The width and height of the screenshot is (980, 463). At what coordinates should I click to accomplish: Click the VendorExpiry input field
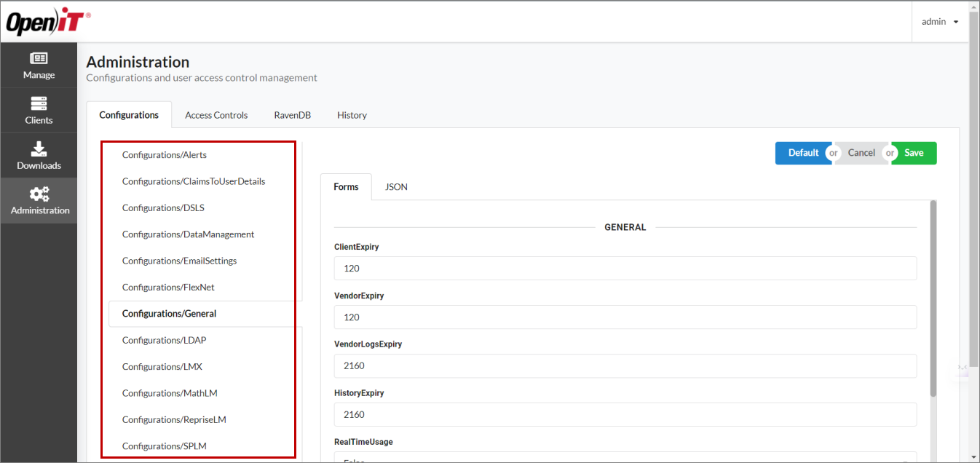pos(625,317)
